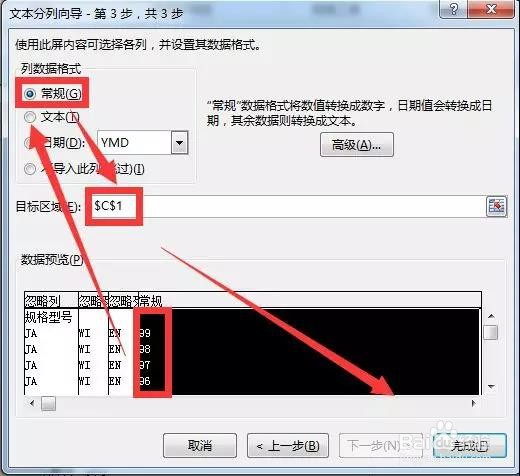Select the 文本(T) radio button
Image resolution: width=520 pixels, height=476 pixels.
tap(30, 117)
